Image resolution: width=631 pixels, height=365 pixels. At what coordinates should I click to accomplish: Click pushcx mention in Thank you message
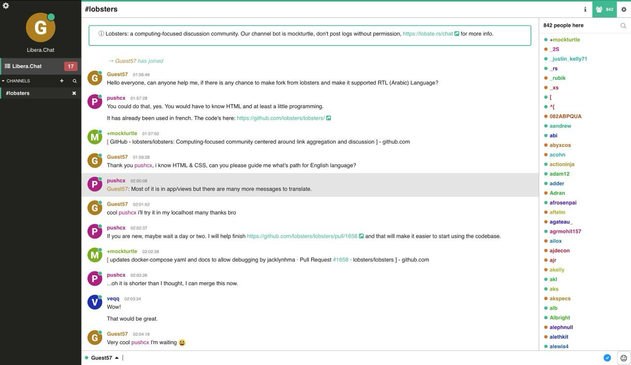(143, 165)
